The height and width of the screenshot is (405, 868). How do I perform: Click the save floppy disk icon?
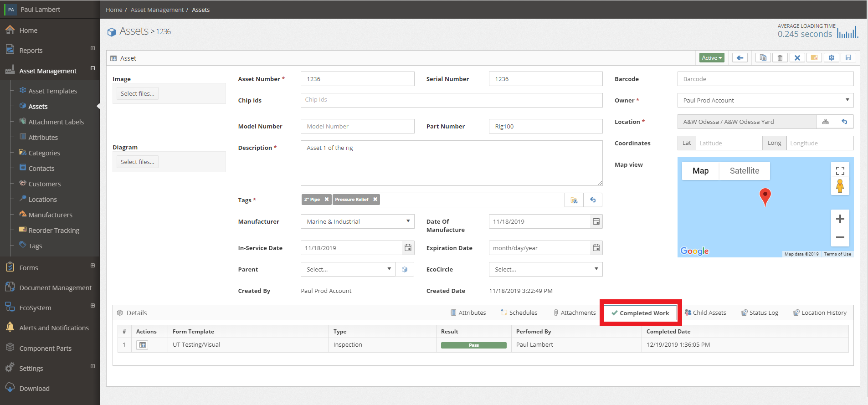[x=848, y=58]
